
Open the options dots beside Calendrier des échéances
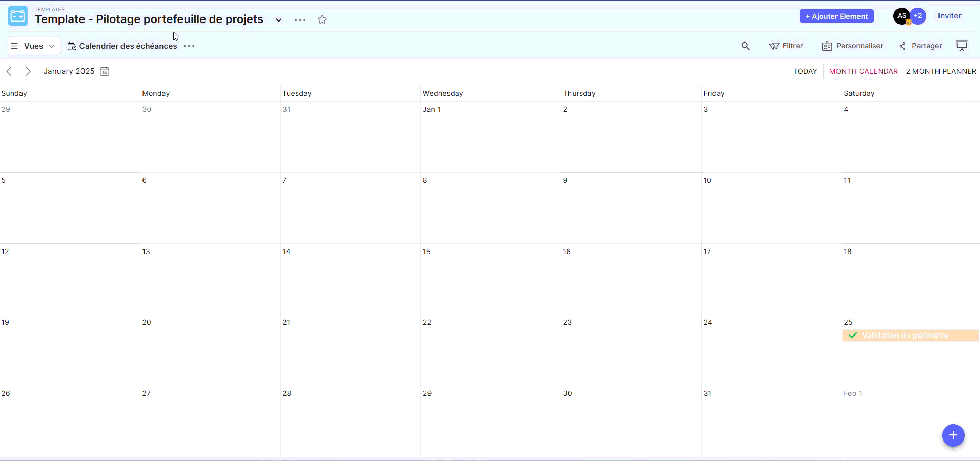(x=189, y=46)
